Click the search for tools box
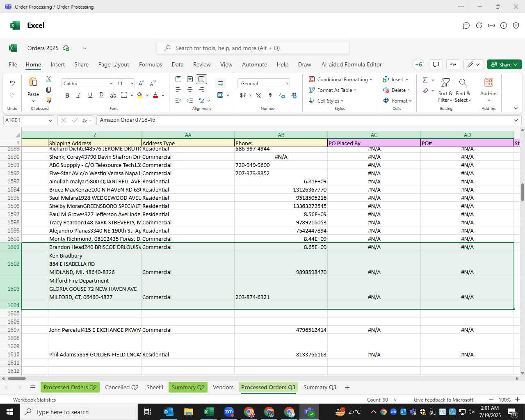525x420 pixels. click(253, 48)
